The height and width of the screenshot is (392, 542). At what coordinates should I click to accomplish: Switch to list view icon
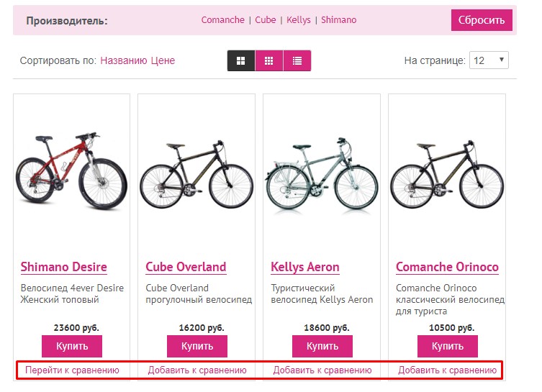(x=297, y=61)
